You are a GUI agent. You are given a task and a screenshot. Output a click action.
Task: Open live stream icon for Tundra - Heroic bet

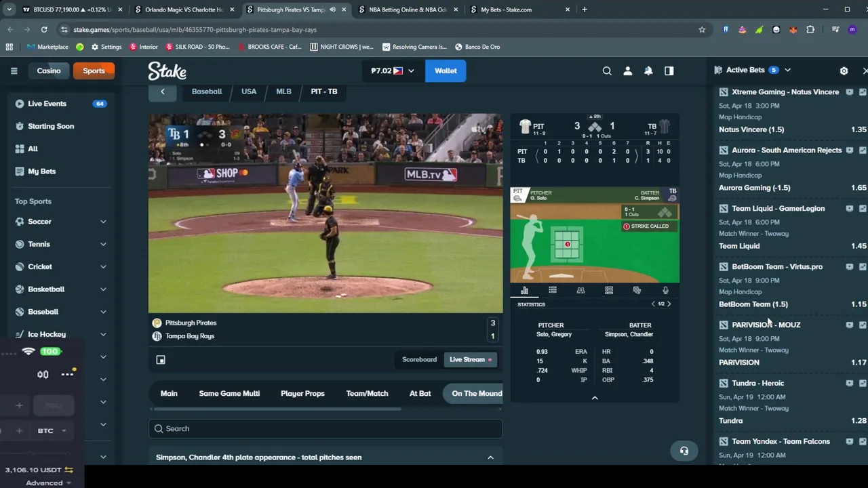point(850,384)
